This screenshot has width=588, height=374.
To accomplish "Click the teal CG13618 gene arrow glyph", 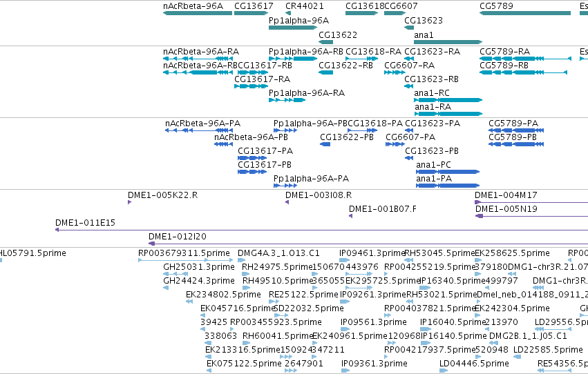I will tap(361, 13).
